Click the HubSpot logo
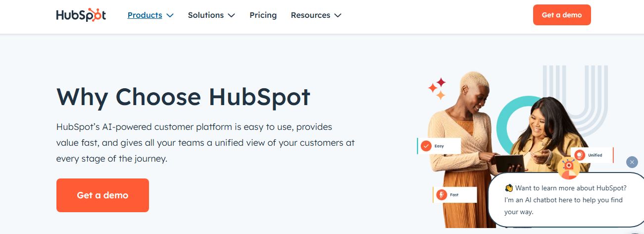 81,15
